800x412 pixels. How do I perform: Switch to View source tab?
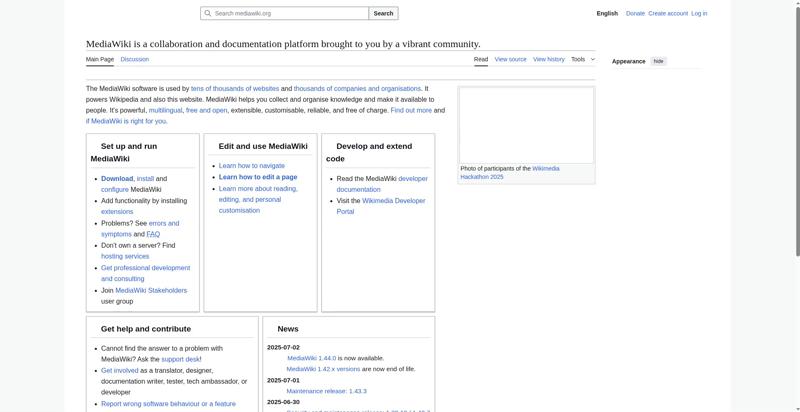[x=510, y=59]
